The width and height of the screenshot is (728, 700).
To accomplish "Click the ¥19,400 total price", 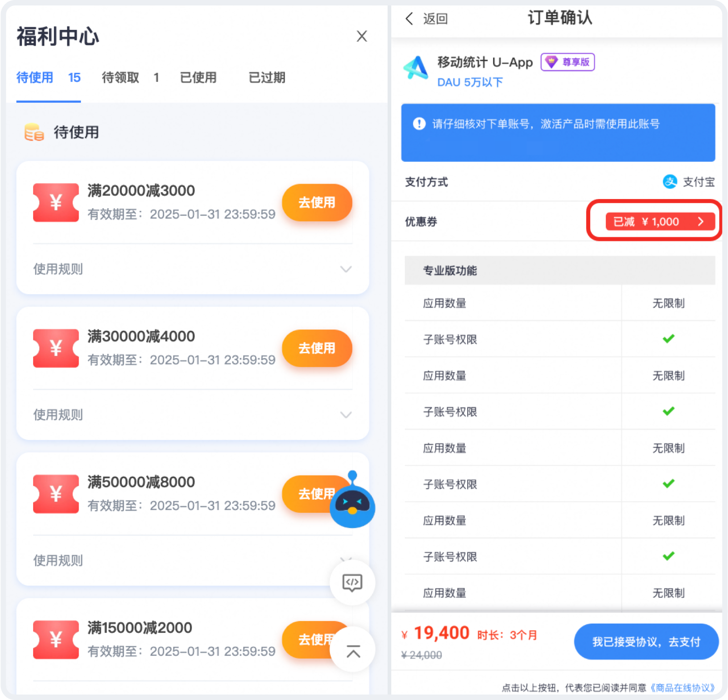I will point(435,633).
